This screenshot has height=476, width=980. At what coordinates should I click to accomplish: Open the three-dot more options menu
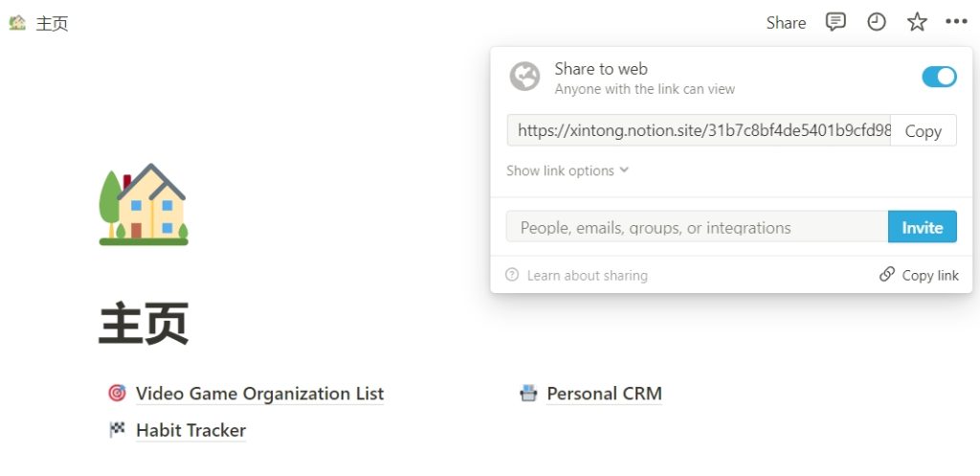click(956, 23)
